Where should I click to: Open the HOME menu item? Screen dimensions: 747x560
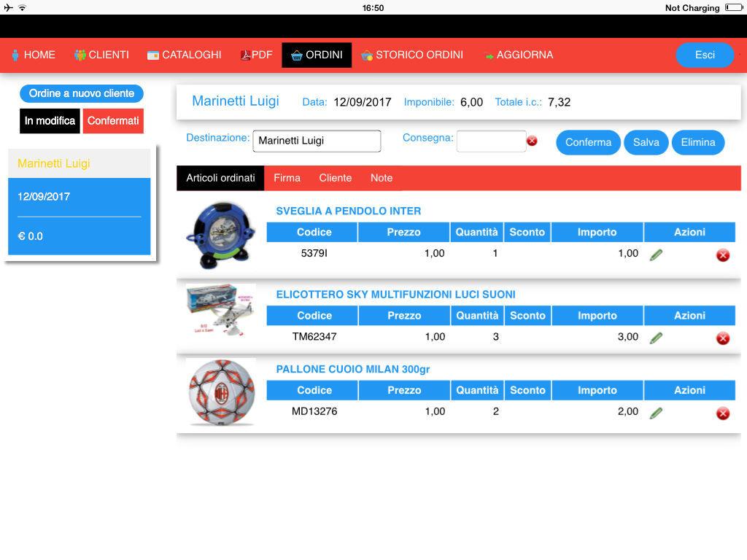[x=34, y=55]
